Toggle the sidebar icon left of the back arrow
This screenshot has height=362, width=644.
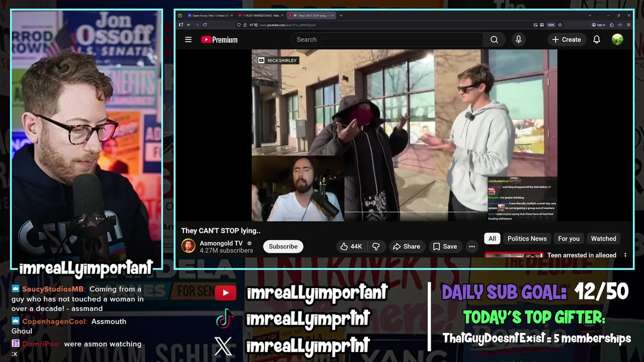pos(181,25)
